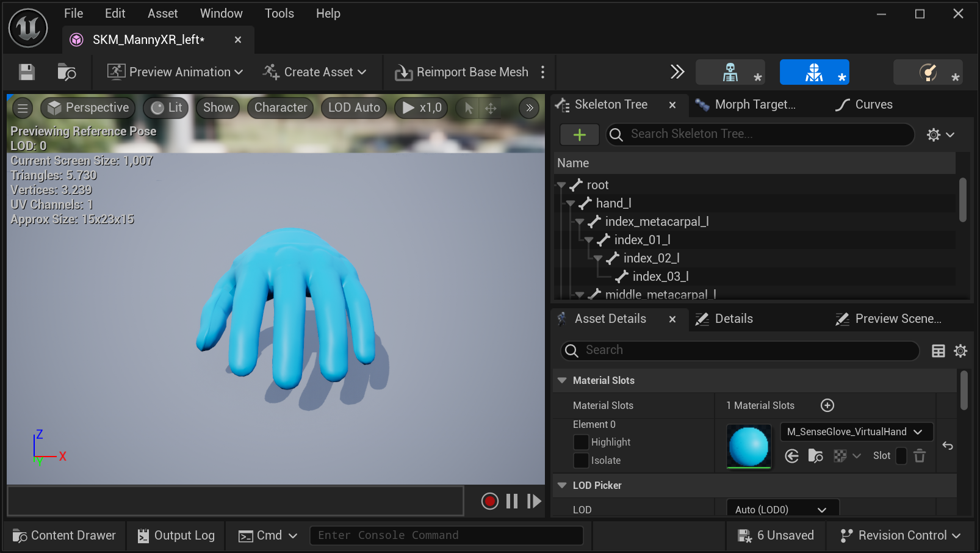Click the Use Selected Asset arrow for material
The width and height of the screenshot is (980, 553).
pos(791,455)
